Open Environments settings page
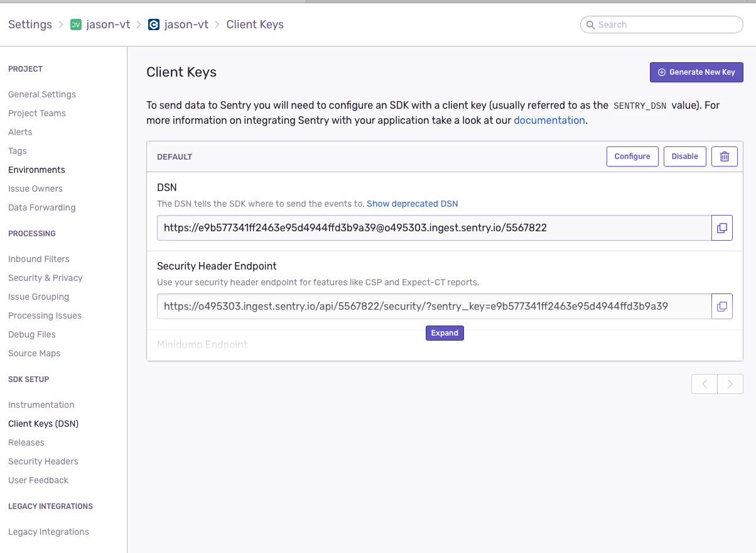The image size is (756, 553). pos(36,170)
